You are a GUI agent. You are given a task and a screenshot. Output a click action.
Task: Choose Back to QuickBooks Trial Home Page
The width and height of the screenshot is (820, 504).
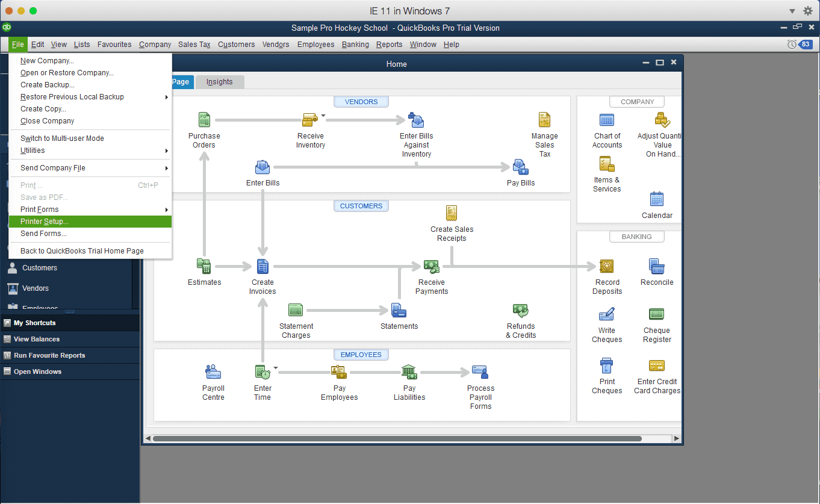point(90,251)
